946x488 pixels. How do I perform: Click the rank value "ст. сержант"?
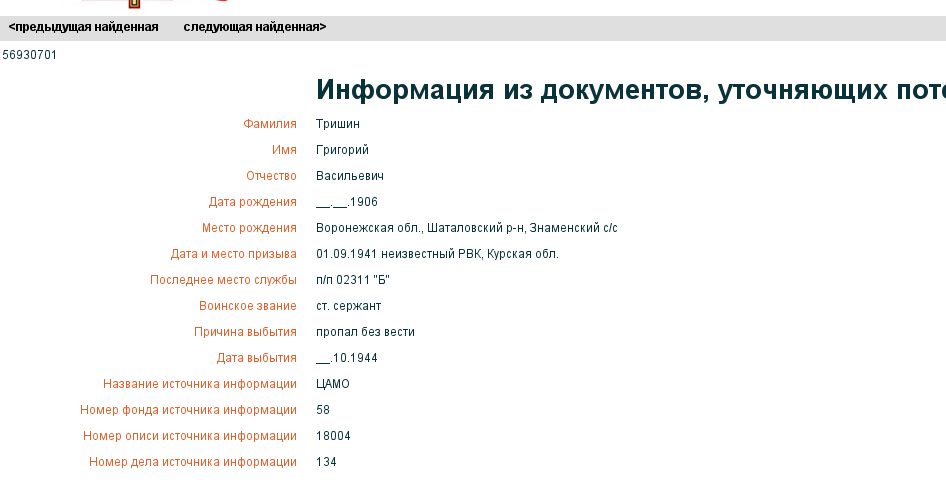[x=348, y=306]
